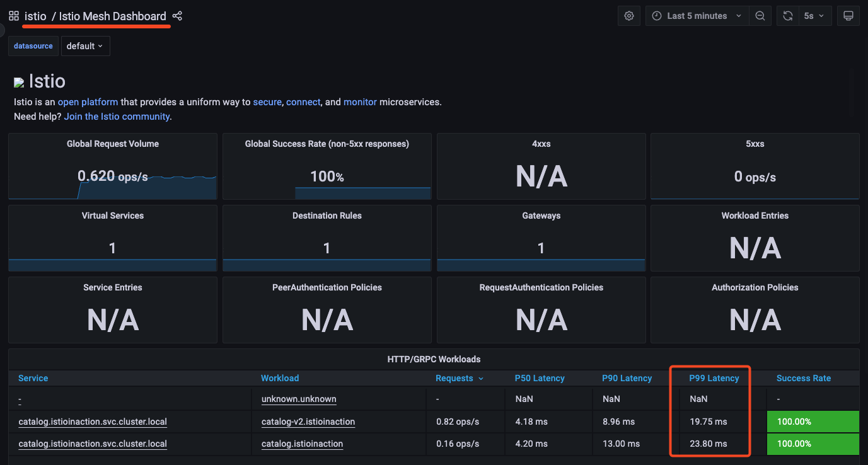Click the istio folder breadcrumb
868x465 pixels.
pyautogui.click(x=35, y=16)
